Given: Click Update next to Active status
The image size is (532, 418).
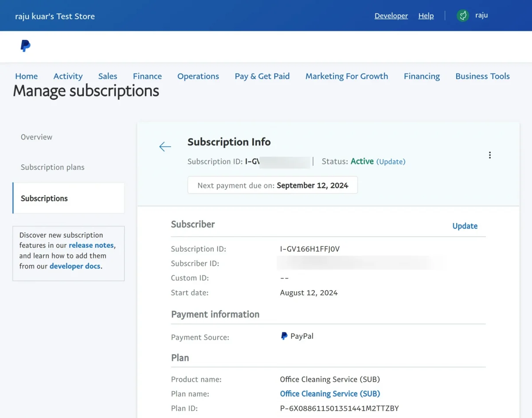Looking at the screenshot, I should coord(391,161).
